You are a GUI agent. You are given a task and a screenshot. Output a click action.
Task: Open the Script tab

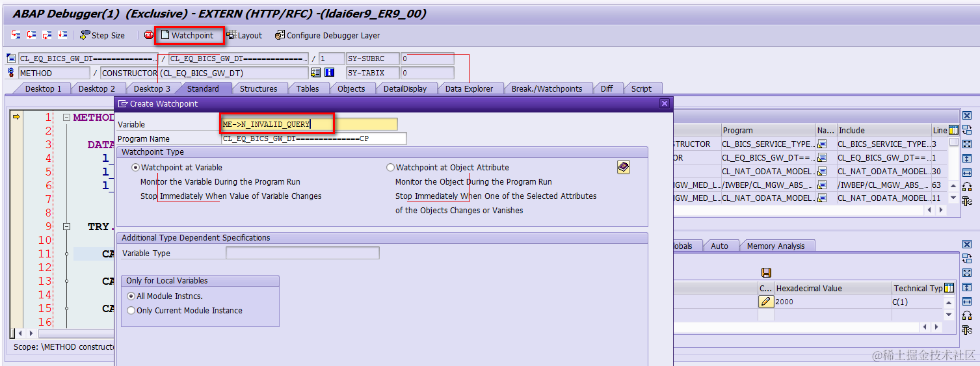coord(641,88)
